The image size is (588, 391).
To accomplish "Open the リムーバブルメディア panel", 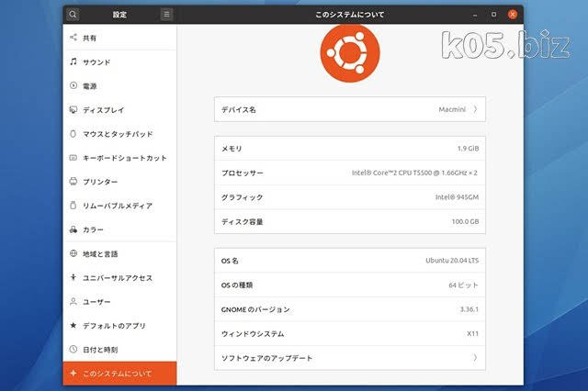I will click(119, 206).
